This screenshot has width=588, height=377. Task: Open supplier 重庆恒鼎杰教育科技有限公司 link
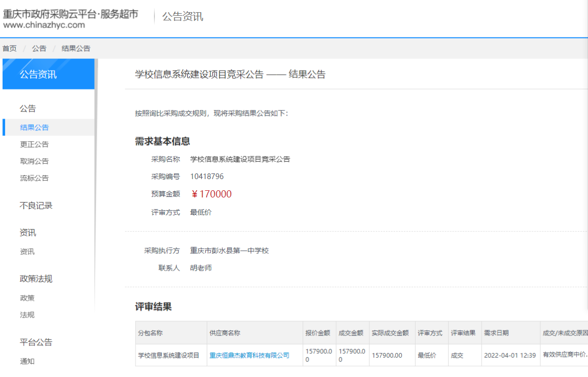click(x=249, y=356)
